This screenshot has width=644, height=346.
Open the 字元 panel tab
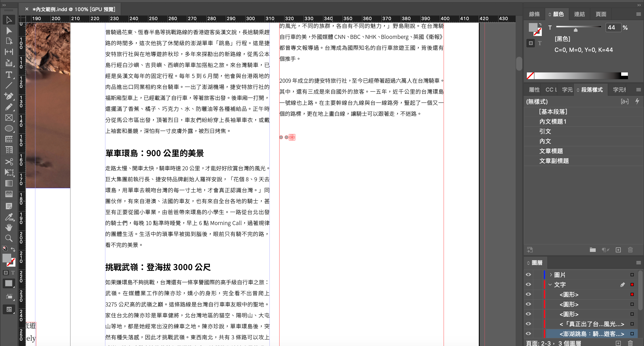point(567,90)
